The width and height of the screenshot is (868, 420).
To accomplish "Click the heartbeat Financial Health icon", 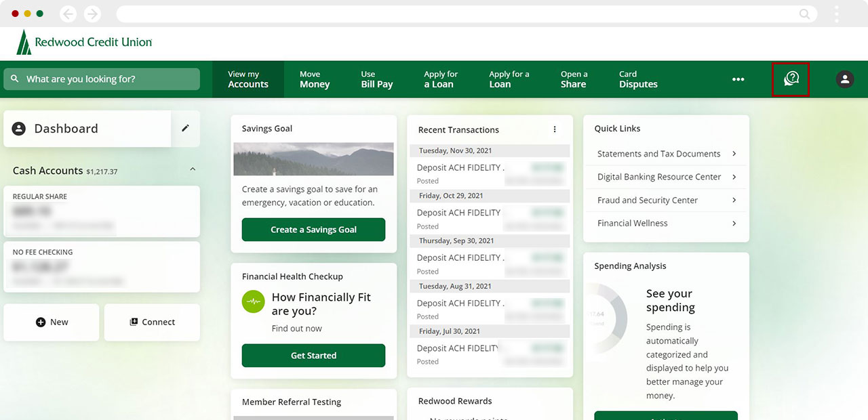I will [254, 301].
